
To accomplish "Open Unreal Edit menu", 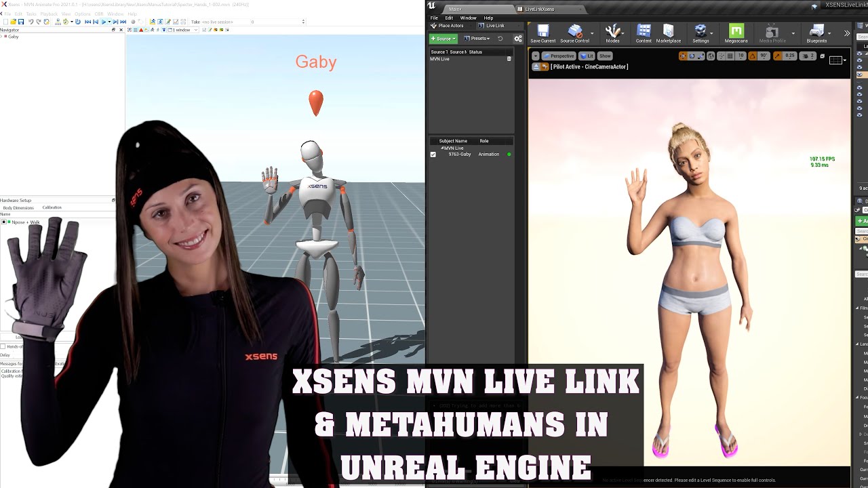I will click(x=449, y=18).
